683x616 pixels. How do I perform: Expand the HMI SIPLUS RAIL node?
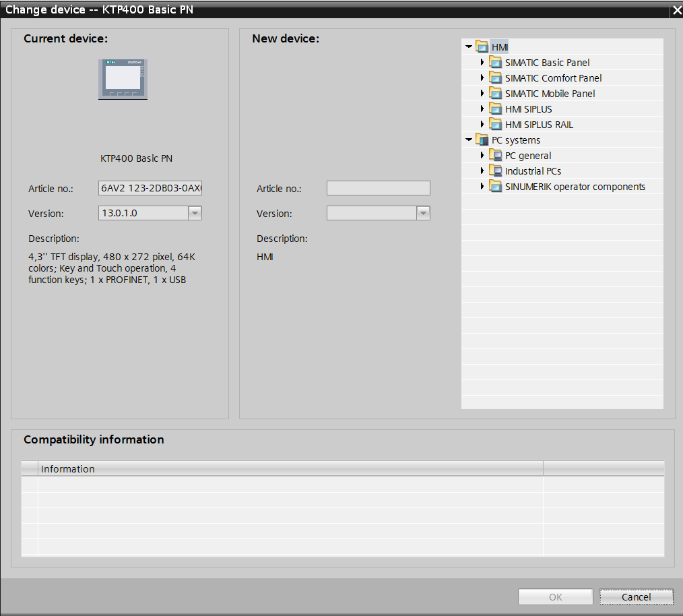pyautogui.click(x=482, y=124)
